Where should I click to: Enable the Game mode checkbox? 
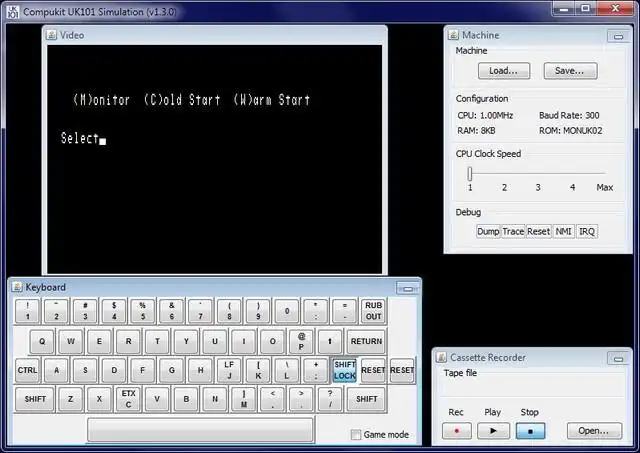[356, 435]
